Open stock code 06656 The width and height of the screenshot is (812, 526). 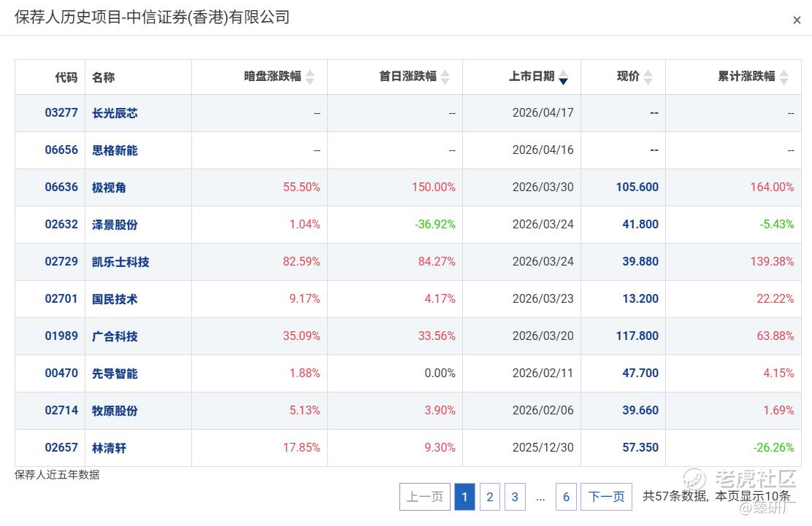tap(61, 150)
